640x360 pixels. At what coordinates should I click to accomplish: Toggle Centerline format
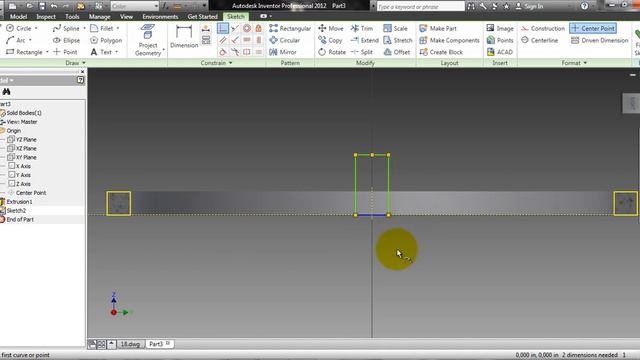540,40
